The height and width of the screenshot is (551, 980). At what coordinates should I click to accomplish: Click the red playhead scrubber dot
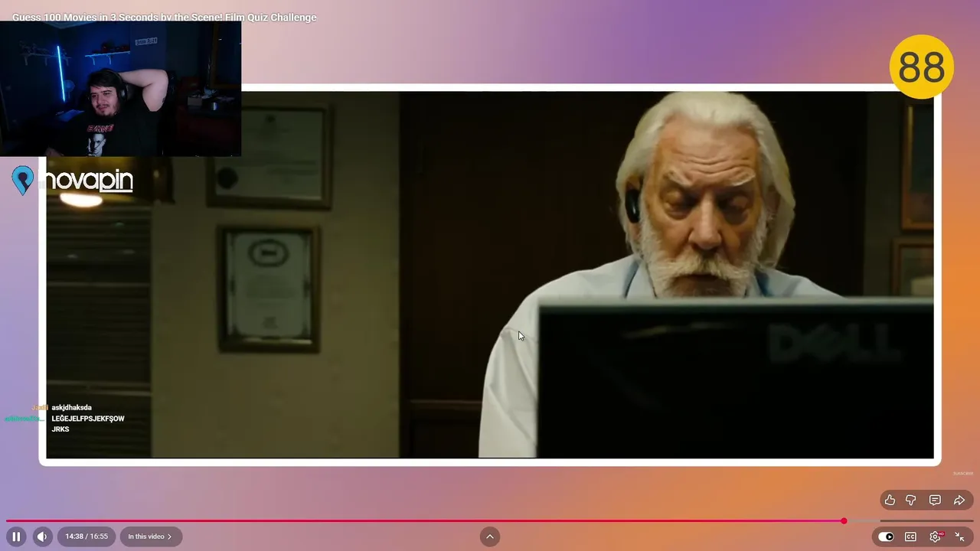[844, 521]
